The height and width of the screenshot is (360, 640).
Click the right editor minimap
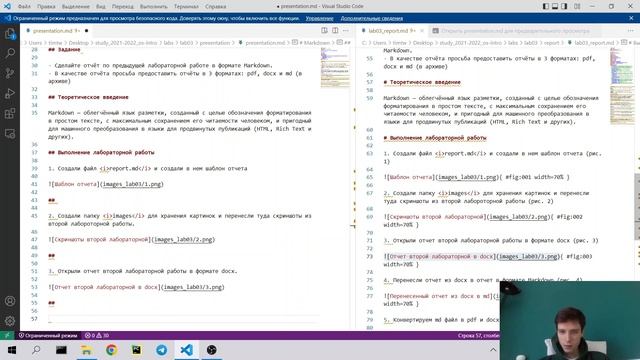pyautogui.click(x=622, y=86)
